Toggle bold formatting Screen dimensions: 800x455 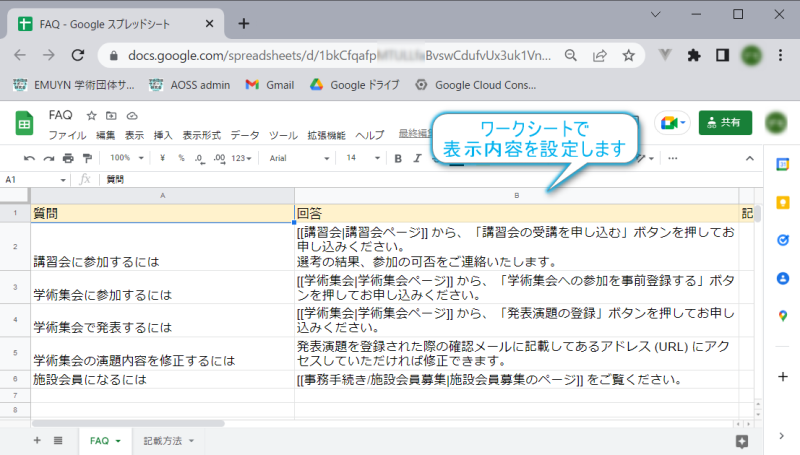click(x=397, y=158)
